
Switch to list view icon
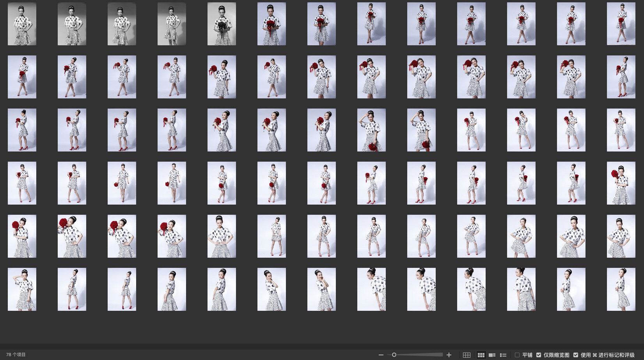pos(503,355)
